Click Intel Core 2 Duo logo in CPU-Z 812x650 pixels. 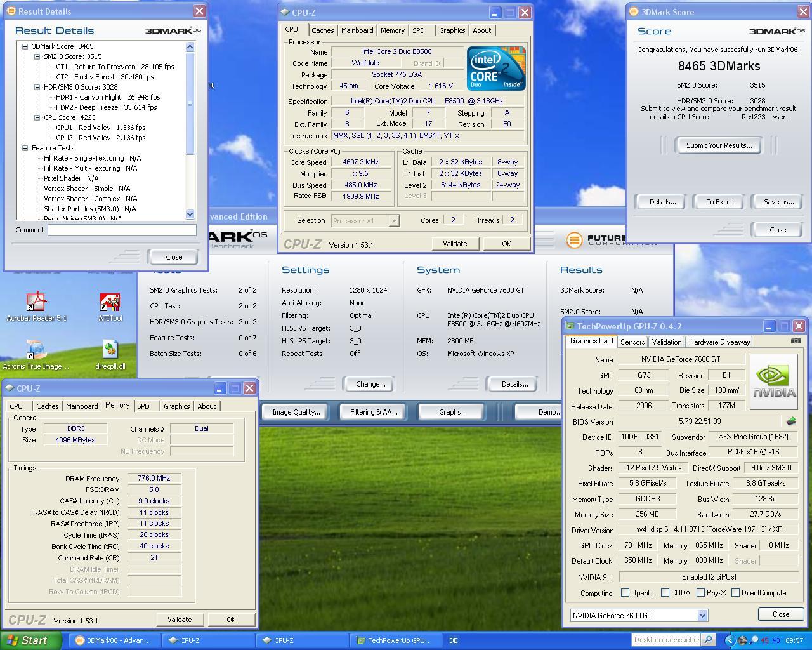496,68
